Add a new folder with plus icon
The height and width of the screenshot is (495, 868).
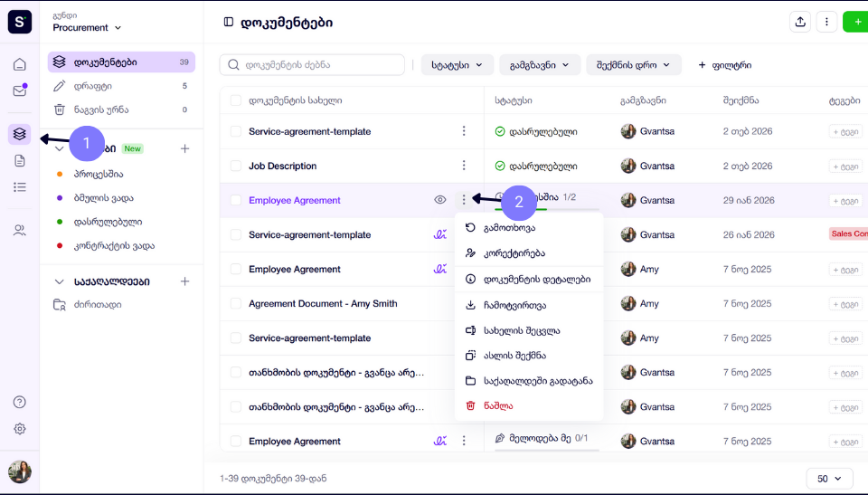(x=184, y=281)
